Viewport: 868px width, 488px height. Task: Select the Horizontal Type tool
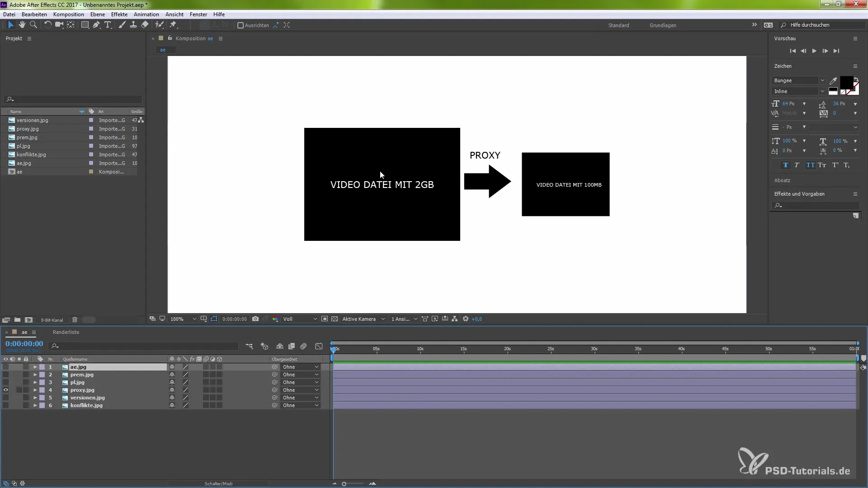[108, 25]
